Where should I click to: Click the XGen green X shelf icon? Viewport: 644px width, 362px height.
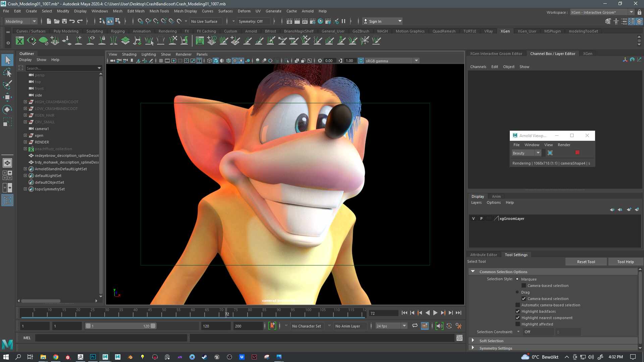coord(20,41)
